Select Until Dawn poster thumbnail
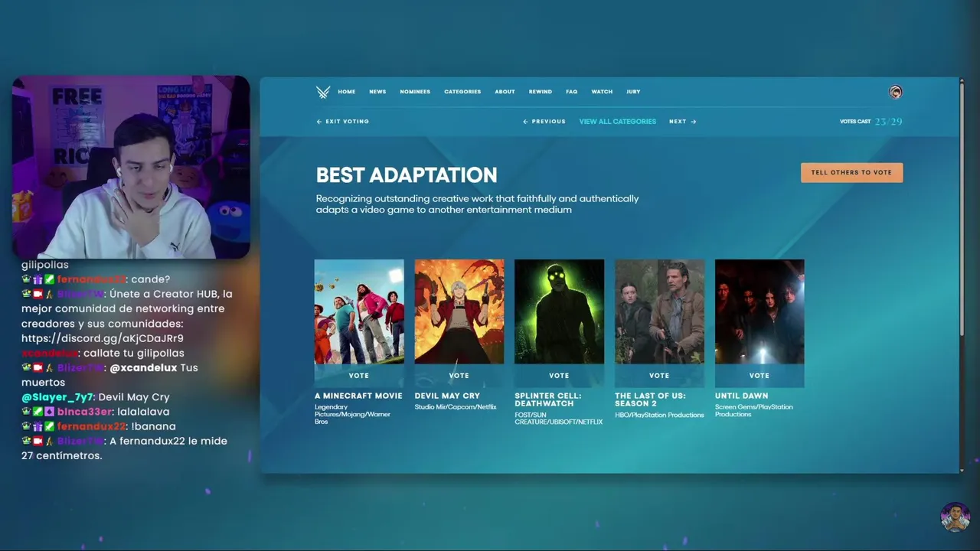Image resolution: width=980 pixels, height=551 pixels. (759, 311)
